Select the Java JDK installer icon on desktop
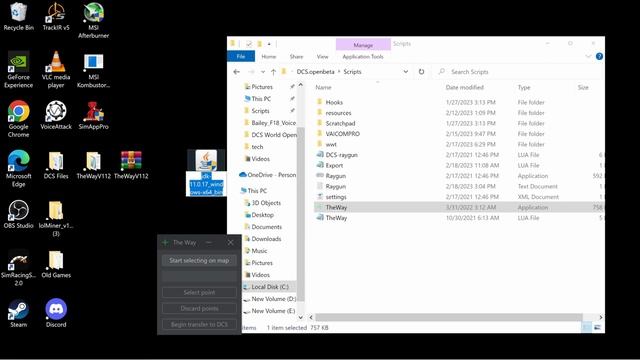The image size is (640, 360). tap(206, 173)
